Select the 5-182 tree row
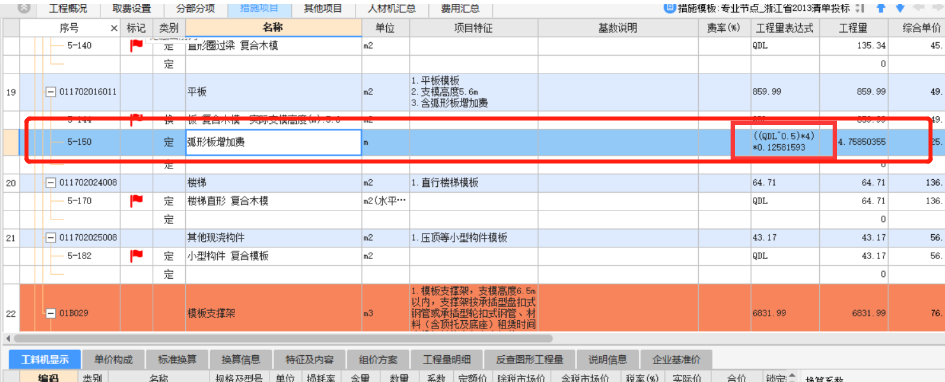Viewport: 945px width, 382px height. 79,256
